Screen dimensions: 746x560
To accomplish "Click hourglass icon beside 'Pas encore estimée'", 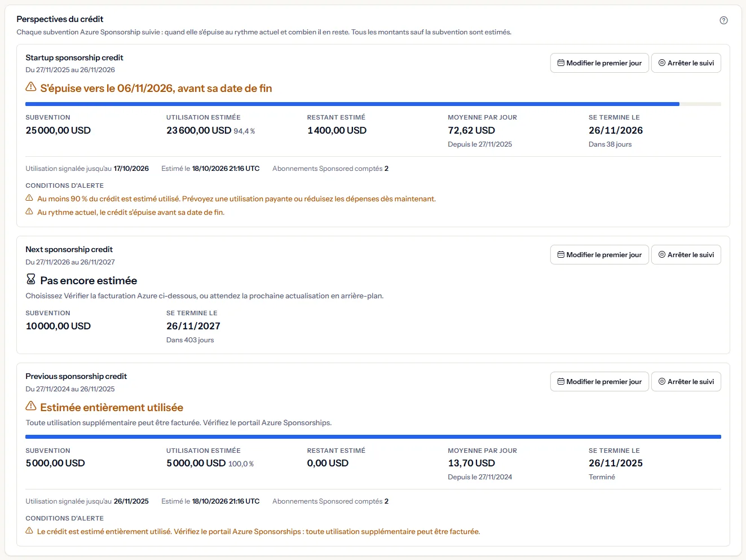I will pos(31,279).
